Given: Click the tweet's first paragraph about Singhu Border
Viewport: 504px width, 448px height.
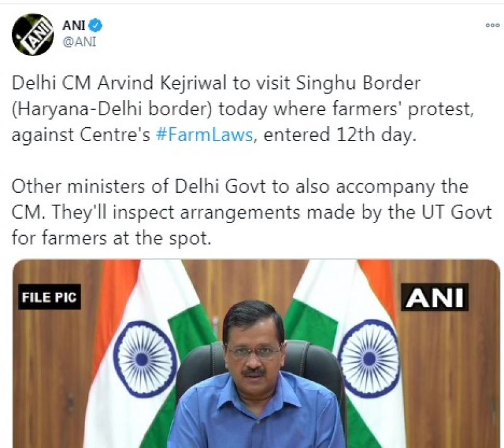Looking at the screenshot, I should [252, 110].
